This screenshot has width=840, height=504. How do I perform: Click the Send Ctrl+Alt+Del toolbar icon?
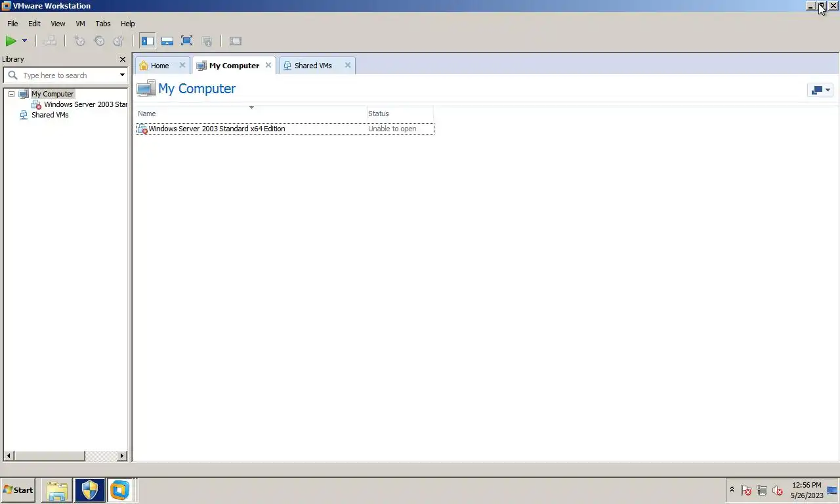tap(50, 41)
